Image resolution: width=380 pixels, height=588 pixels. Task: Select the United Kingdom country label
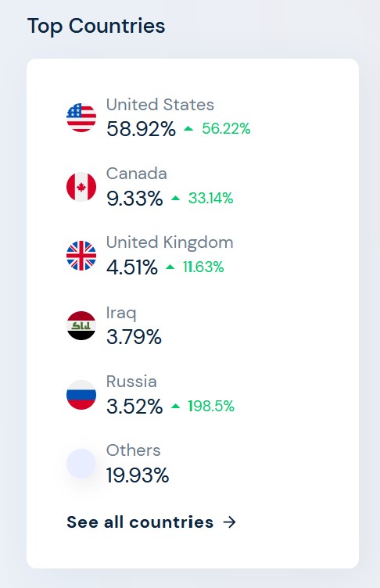(170, 243)
